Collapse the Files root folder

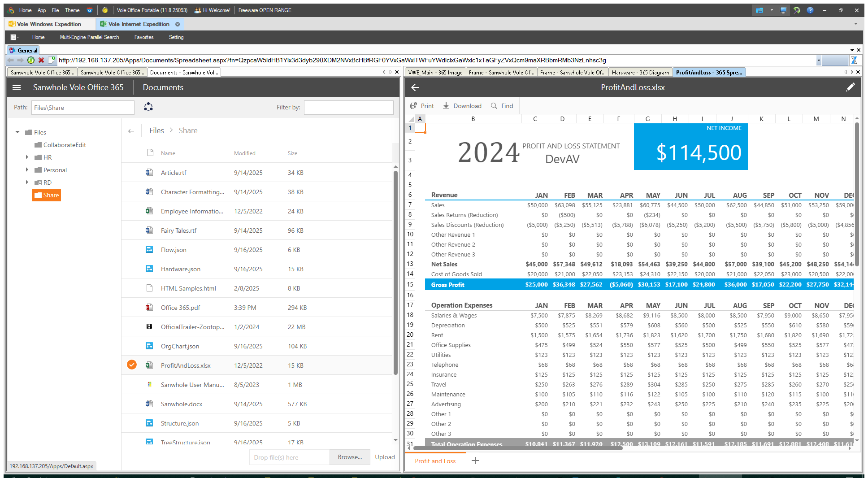[x=17, y=132]
